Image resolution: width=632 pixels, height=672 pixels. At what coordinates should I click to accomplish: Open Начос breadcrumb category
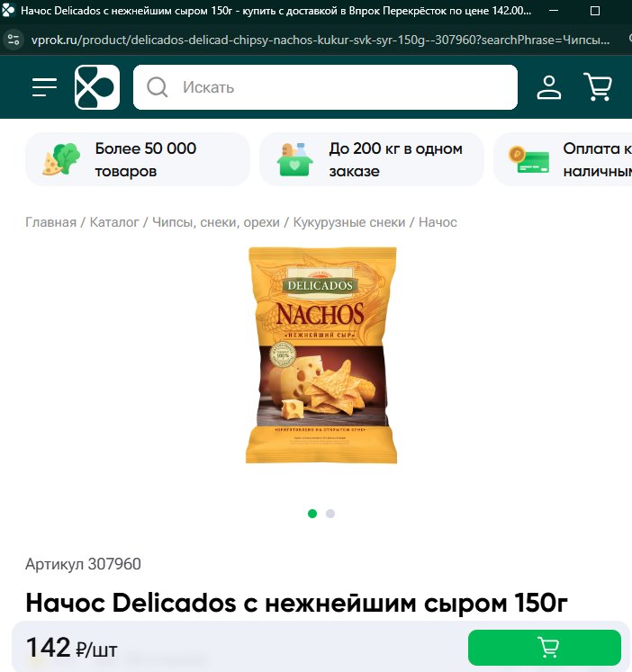438,222
